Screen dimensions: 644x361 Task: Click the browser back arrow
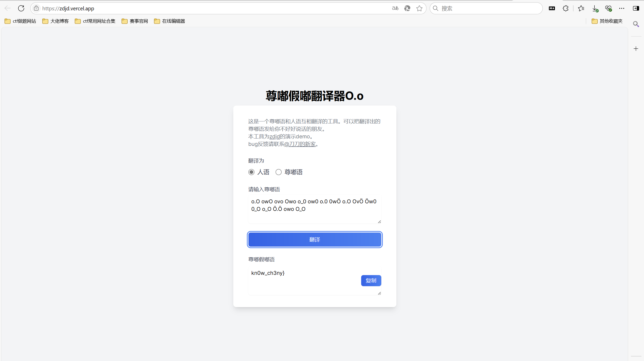click(8, 8)
